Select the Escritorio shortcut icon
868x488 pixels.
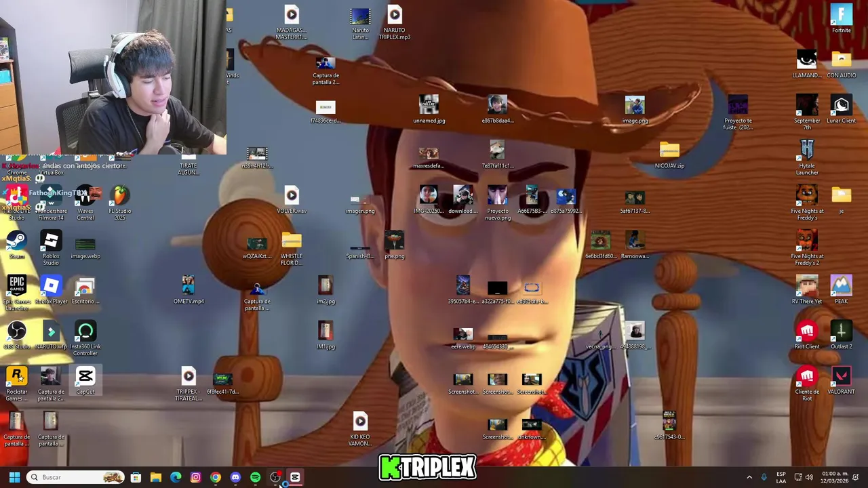point(85,290)
